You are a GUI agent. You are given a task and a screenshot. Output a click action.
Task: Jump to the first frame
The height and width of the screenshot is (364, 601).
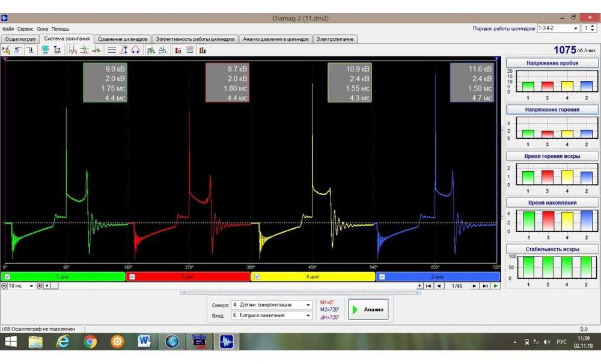click(429, 286)
